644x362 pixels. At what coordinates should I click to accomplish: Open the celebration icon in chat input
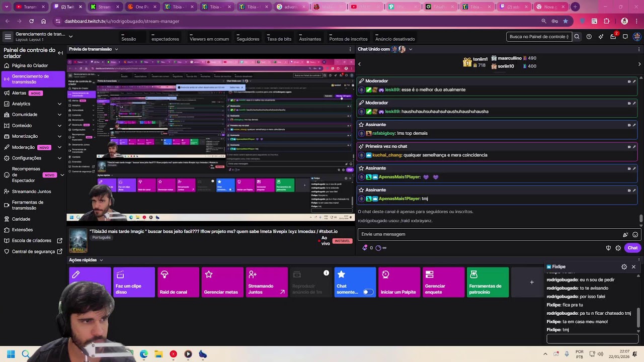click(625, 234)
